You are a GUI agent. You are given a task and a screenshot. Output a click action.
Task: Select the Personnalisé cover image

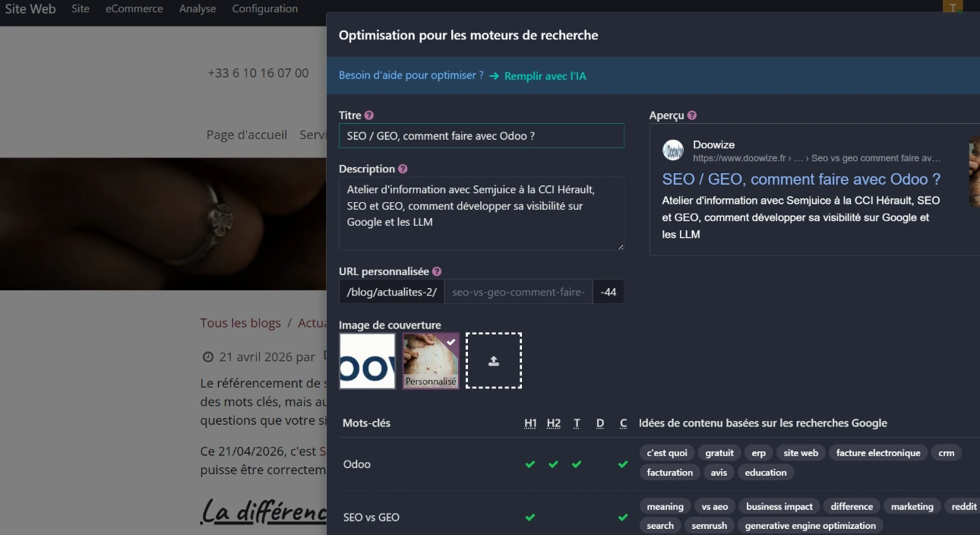pyautogui.click(x=431, y=360)
